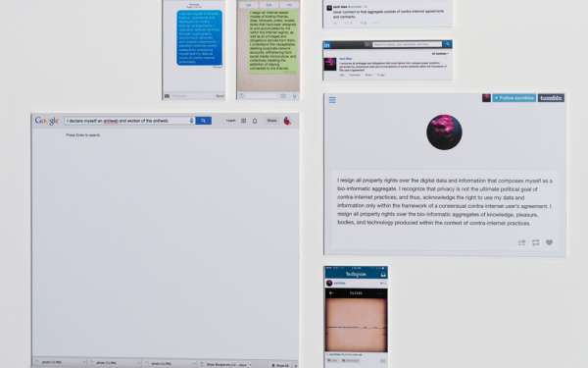Click the LinkedIn logo
This screenshot has height=368, width=588.
(x=327, y=45)
